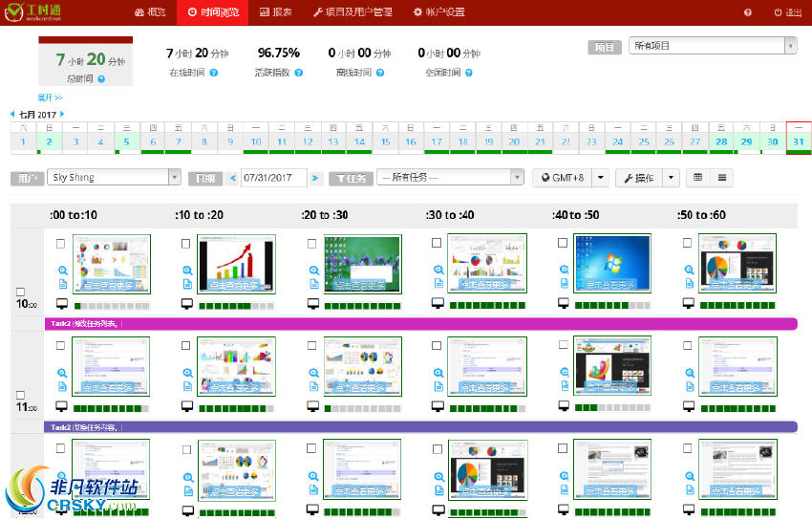Switch to list view icon
The width and height of the screenshot is (812, 520).
coord(722,178)
